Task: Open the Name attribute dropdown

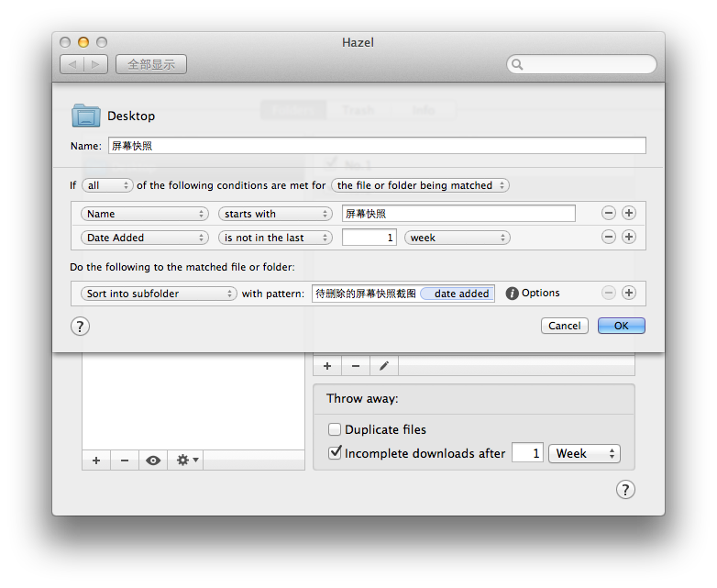Action: 145,214
